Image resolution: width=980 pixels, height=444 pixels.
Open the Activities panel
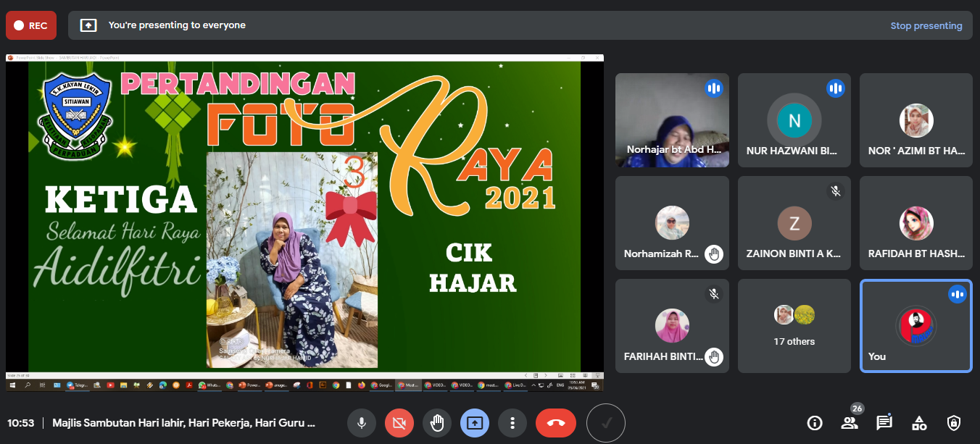(x=918, y=422)
